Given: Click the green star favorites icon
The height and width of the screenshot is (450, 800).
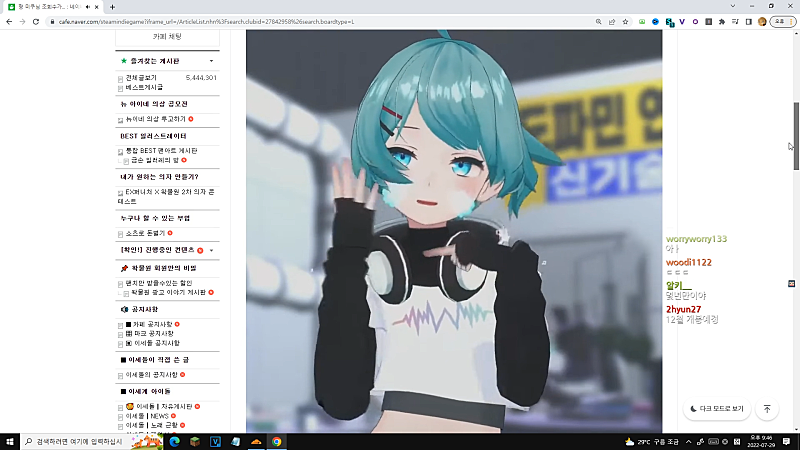Looking at the screenshot, I should (x=123, y=61).
